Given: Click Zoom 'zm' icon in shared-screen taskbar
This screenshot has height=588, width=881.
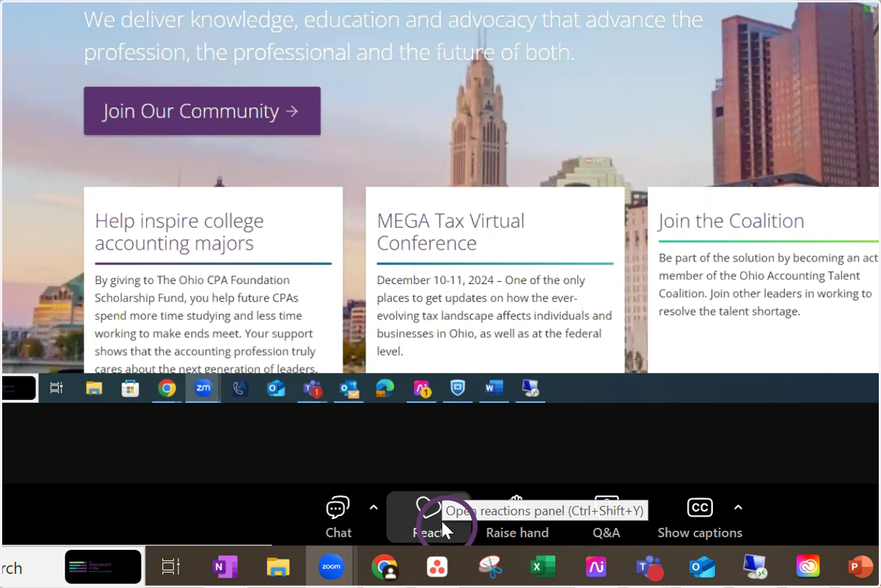Looking at the screenshot, I should [203, 388].
